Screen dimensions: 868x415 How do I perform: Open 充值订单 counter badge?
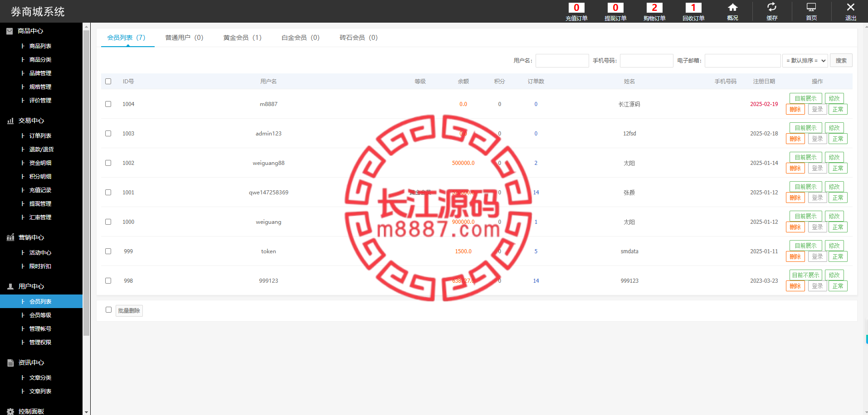point(576,8)
